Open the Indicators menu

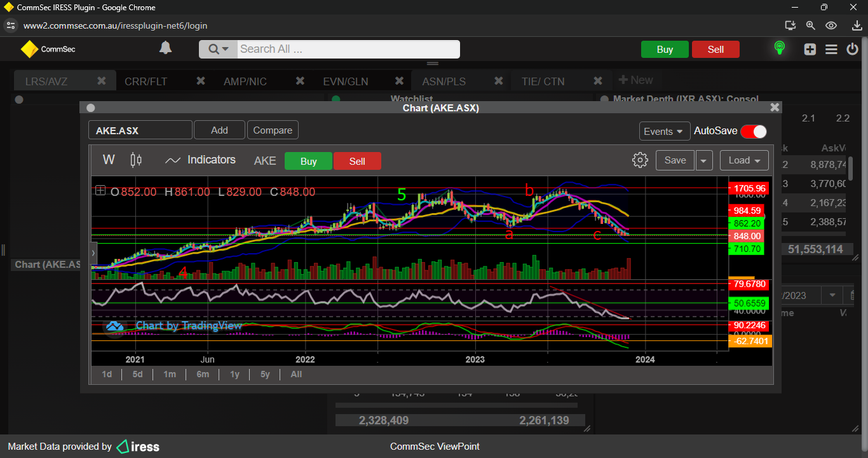coord(200,160)
